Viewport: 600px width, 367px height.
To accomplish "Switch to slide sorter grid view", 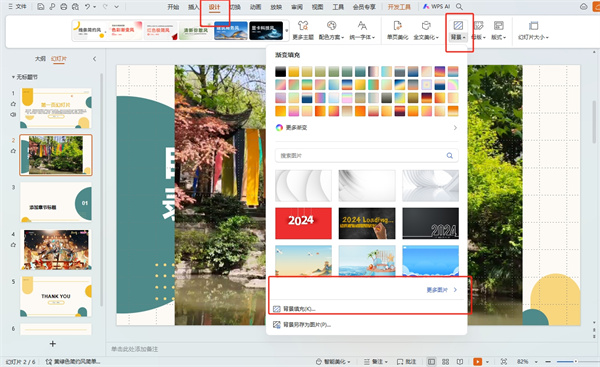I will pyautogui.click(x=445, y=362).
